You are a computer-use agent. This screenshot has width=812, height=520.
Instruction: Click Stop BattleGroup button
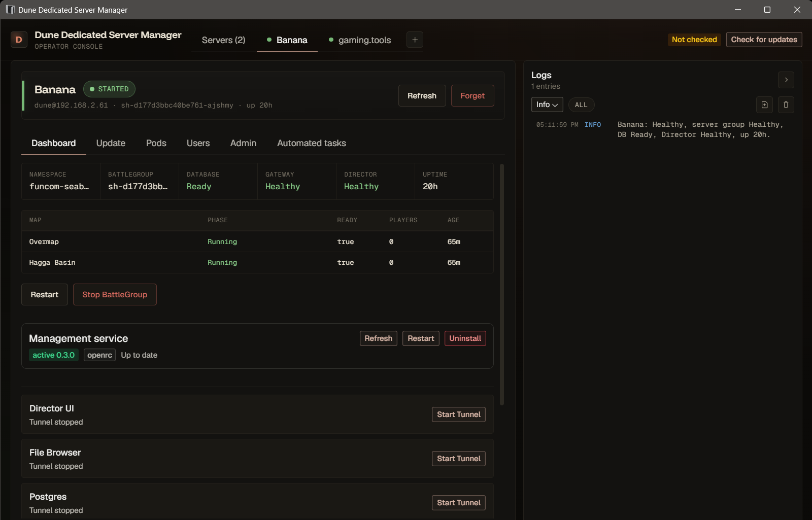point(115,294)
